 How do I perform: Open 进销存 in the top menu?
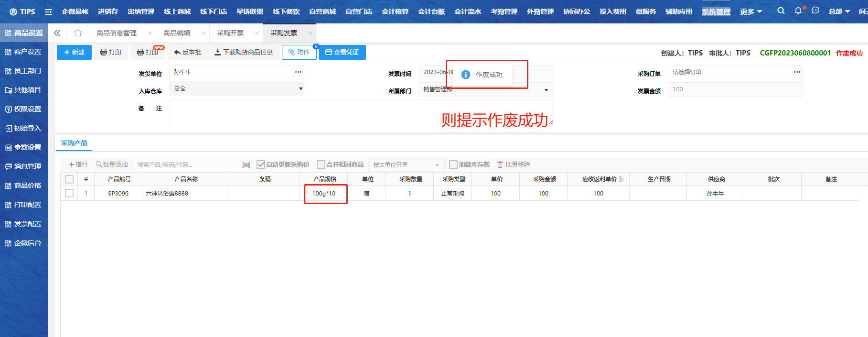[108, 11]
